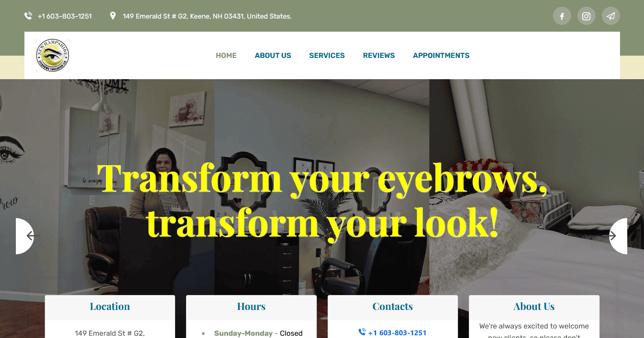The width and height of the screenshot is (644, 338).
Task: Click the Hours card heading
Action: (x=251, y=306)
